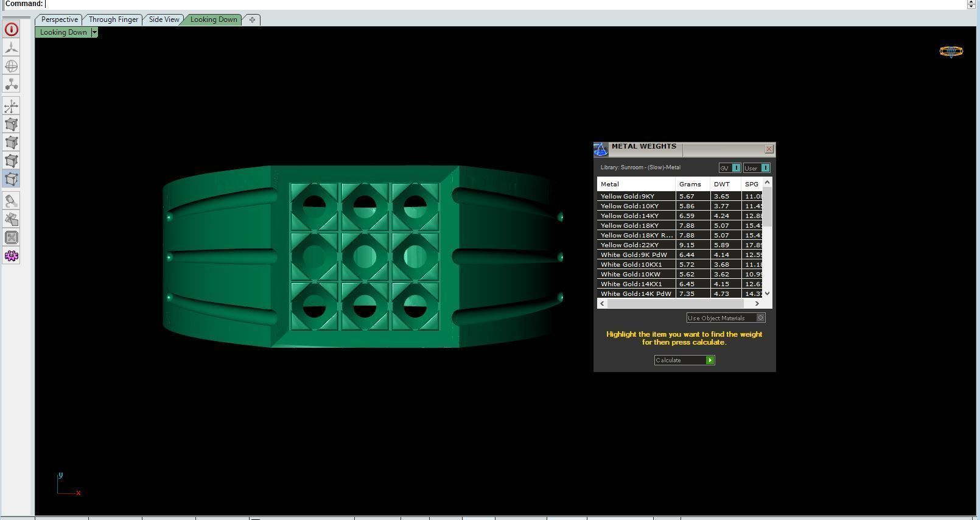Select the Looking Down tab
980x520 pixels.
[x=214, y=19]
